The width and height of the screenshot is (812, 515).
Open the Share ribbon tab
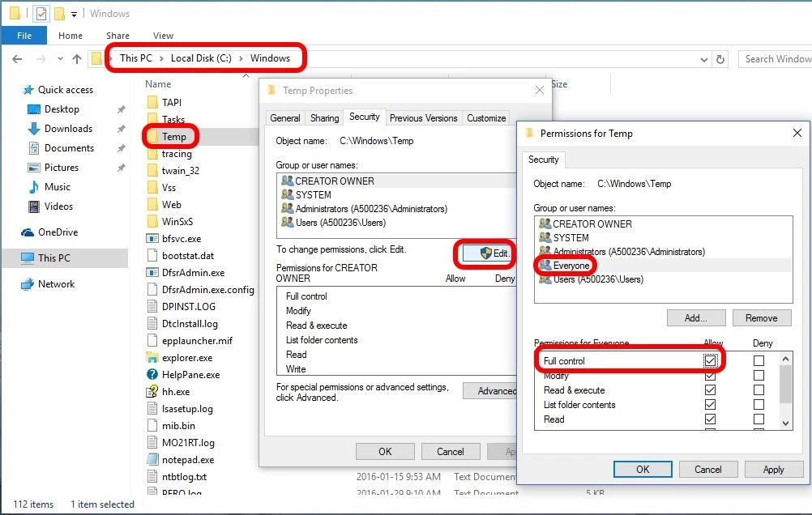click(118, 36)
